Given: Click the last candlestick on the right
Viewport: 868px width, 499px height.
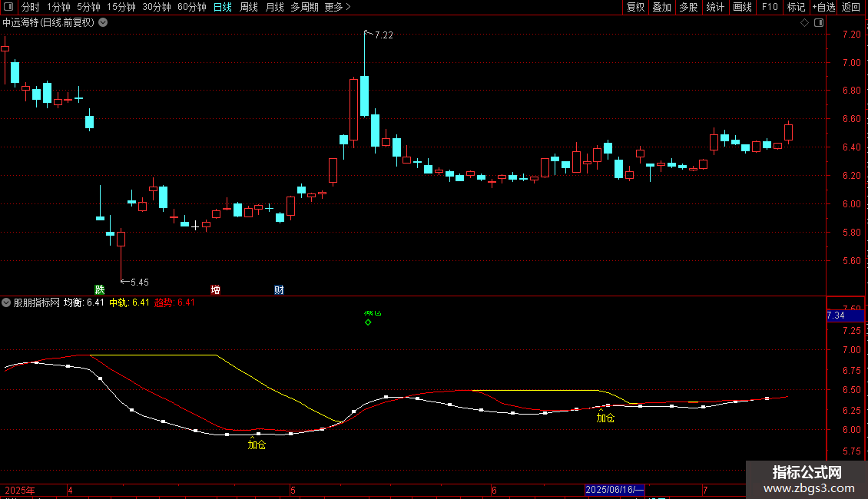Looking at the screenshot, I should pyautogui.click(x=788, y=132).
